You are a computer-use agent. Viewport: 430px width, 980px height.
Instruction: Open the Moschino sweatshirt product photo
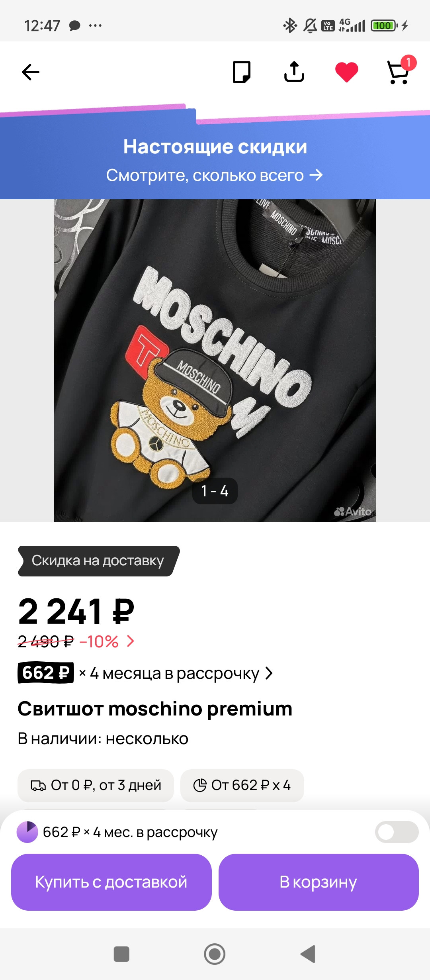click(x=215, y=361)
